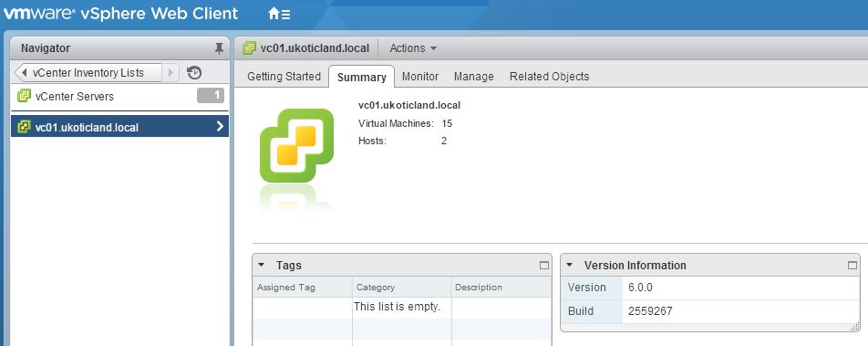The height and width of the screenshot is (346, 868).
Task: Switch to the Monitor tab
Action: [420, 77]
